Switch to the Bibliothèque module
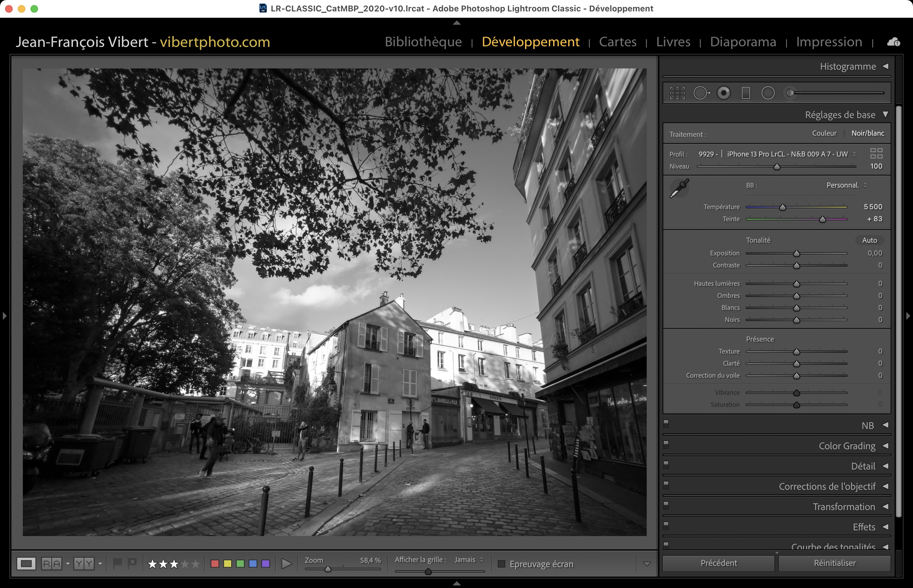 pos(423,42)
